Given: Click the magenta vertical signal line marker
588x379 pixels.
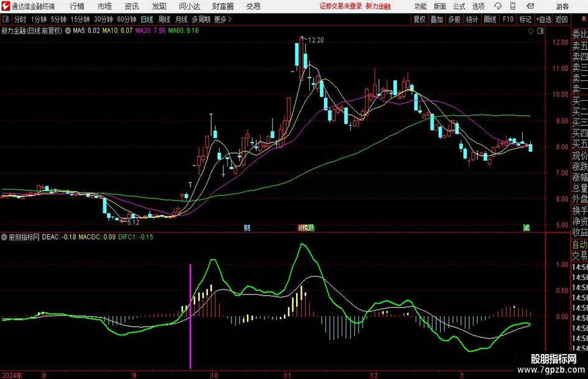Looking at the screenshot, I should 190,316.
